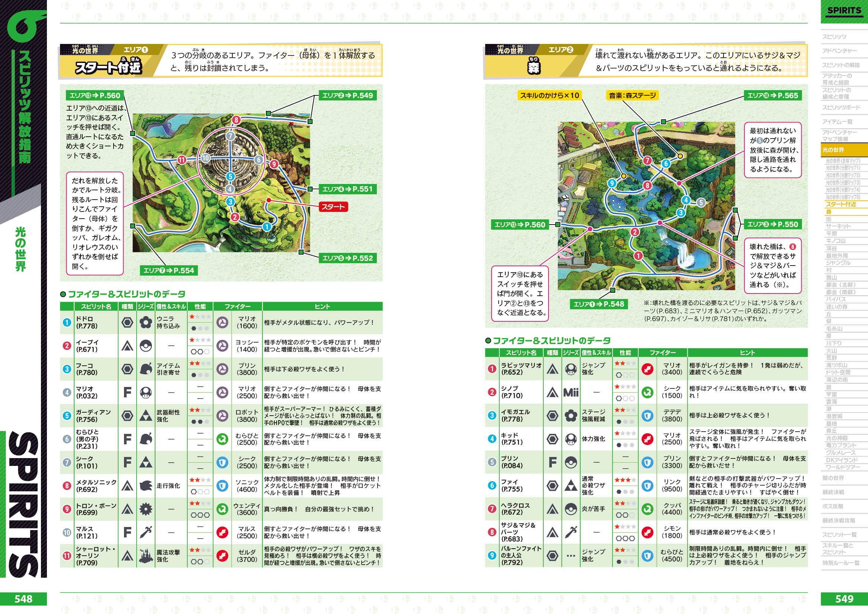This screenshot has height=616, width=868.
Task: Select the red attack attribute icon in シモン row
Action: (x=647, y=532)
